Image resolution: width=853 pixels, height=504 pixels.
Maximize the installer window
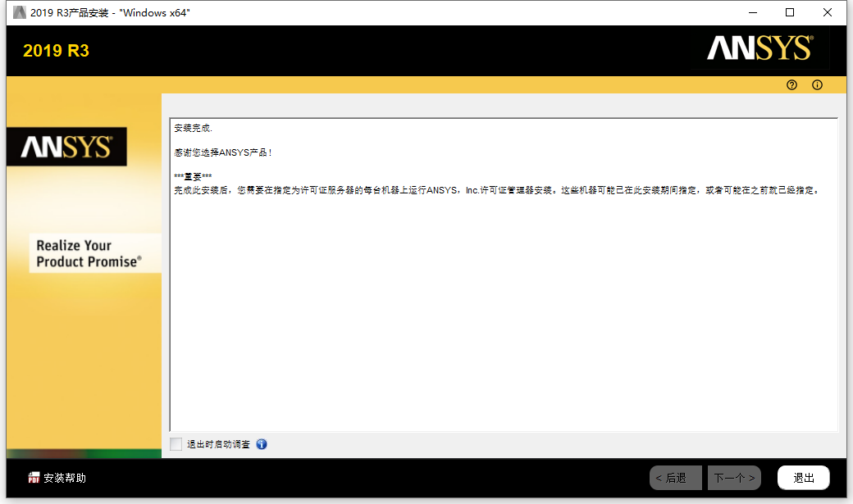(x=790, y=12)
